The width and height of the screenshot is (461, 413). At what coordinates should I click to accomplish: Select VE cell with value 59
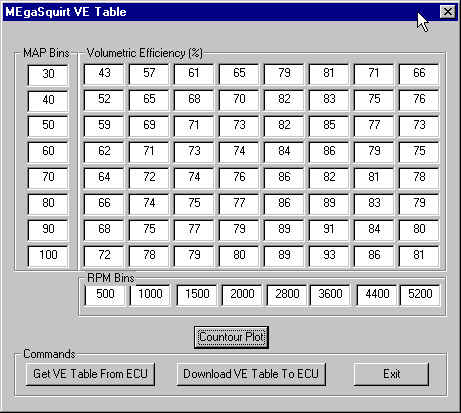[104, 126]
